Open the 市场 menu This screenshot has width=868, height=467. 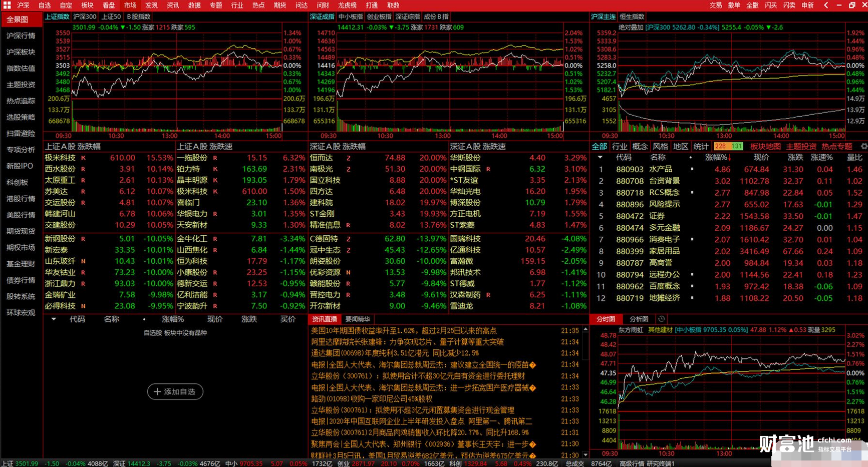tap(130, 5)
